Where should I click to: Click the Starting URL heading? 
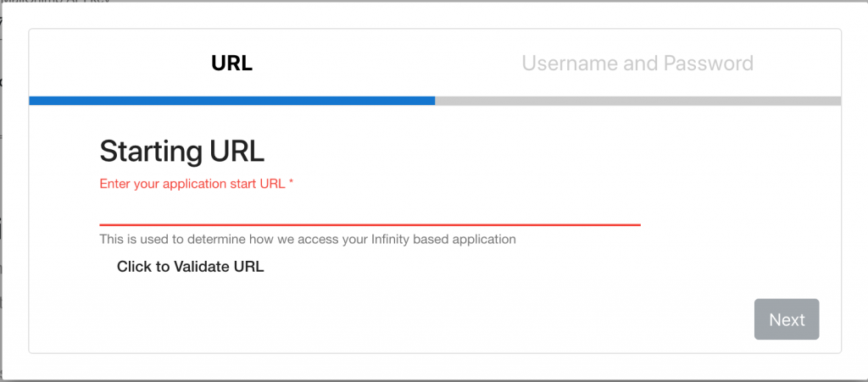click(x=182, y=152)
